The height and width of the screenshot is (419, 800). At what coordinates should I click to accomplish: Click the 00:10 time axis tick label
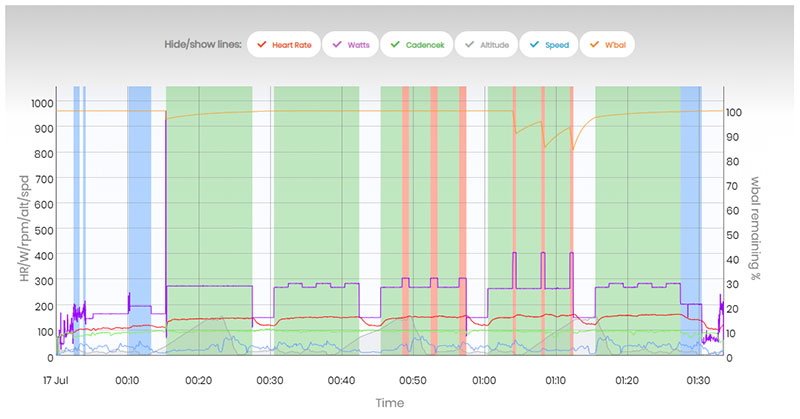pyautogui.click(x=127, y=380)
